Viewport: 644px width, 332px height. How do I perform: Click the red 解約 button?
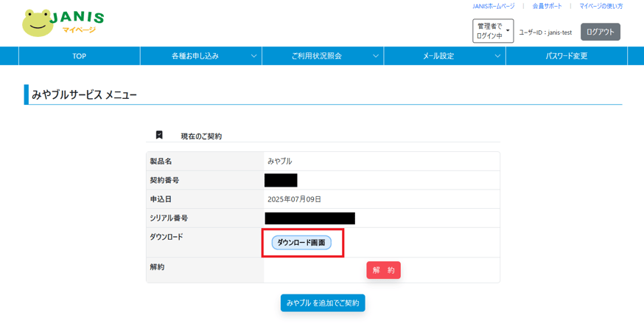click(384, 270)
